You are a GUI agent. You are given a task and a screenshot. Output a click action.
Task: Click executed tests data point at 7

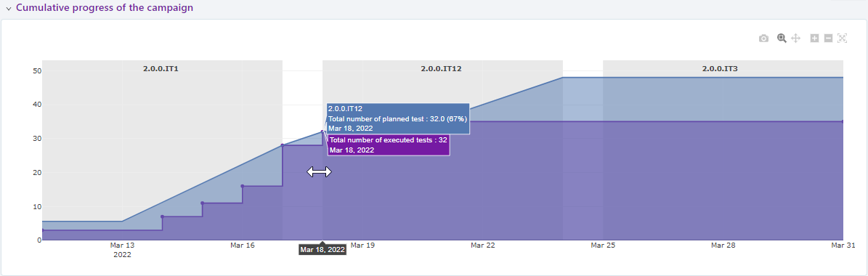162,216
